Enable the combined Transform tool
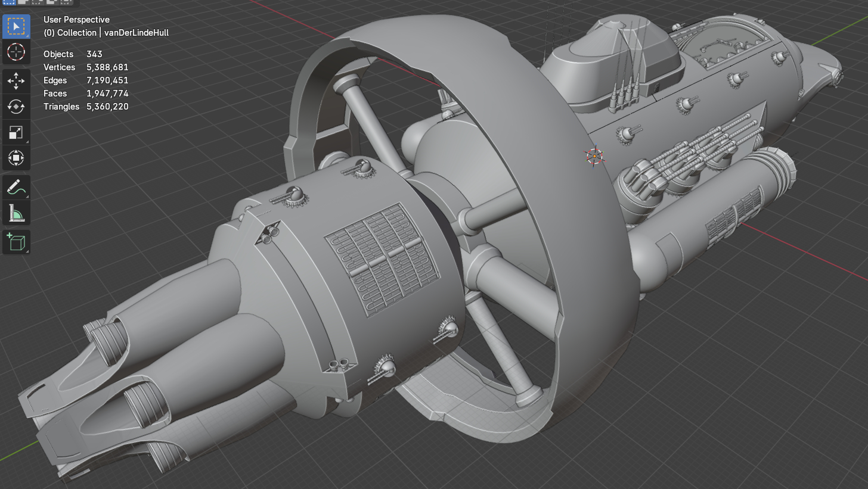 16,158
